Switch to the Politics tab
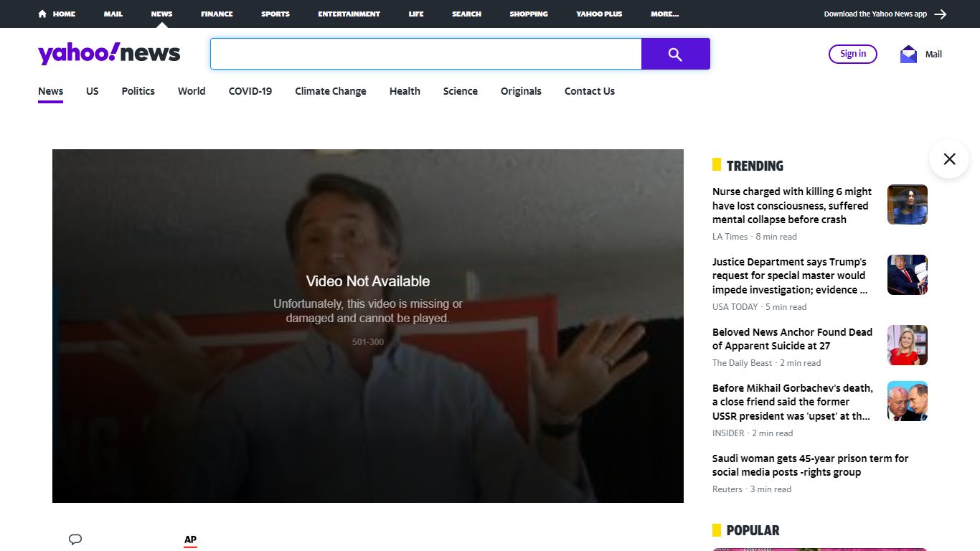980x551 pixels. (138, 91)
